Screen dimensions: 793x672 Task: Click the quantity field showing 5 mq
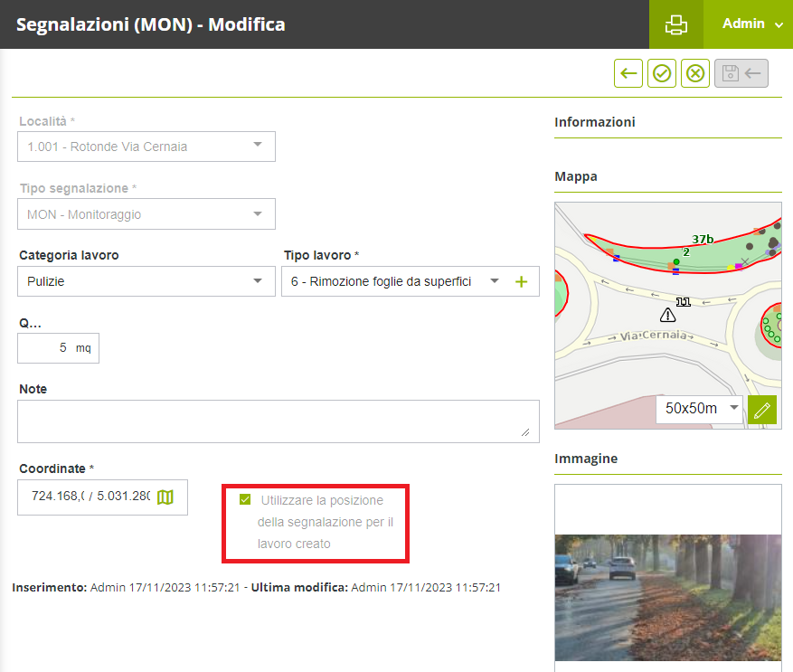[58, 347]
